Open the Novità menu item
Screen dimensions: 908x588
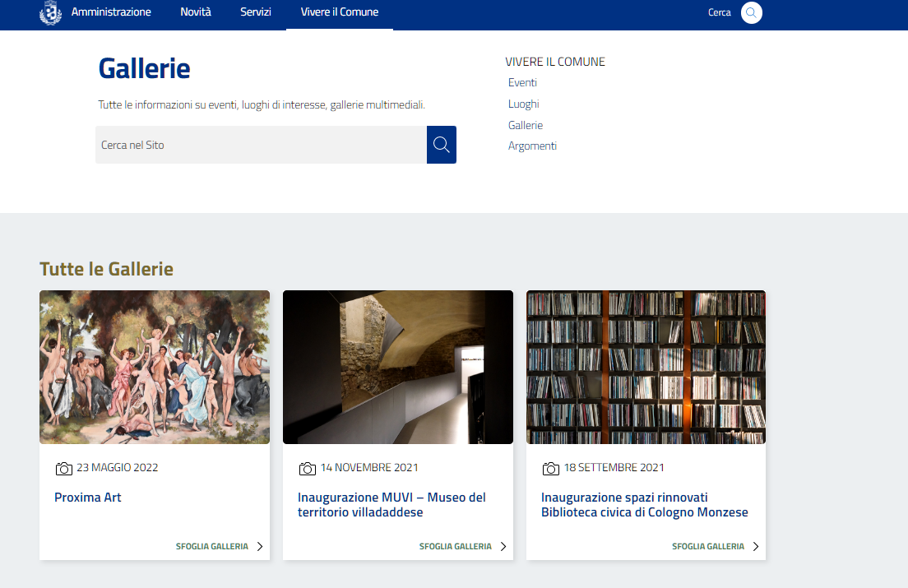(x=196, y=12)
